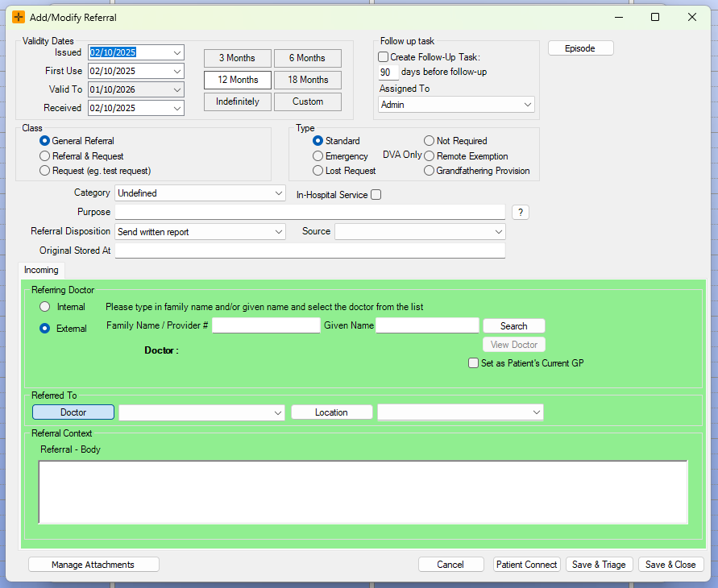
Task: Open the Episode button
Action: (580, 48)
